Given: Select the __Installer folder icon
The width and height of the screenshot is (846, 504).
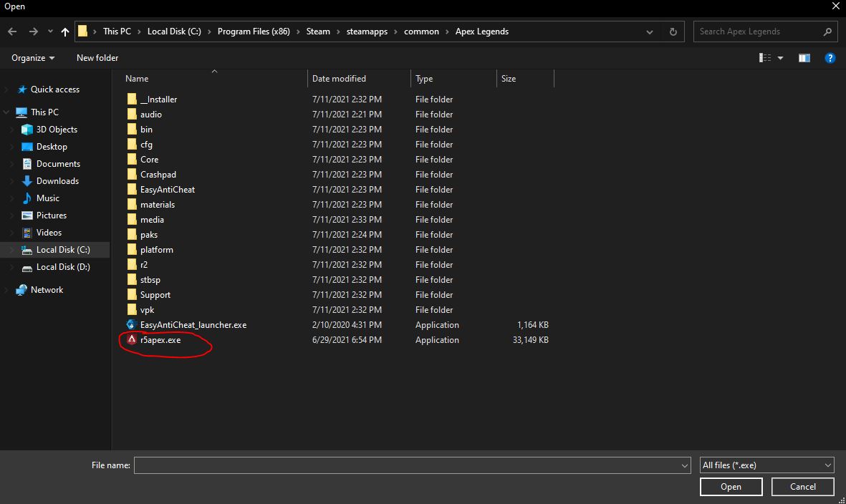Looking at the screenshot, I should (x=132, y=100).
